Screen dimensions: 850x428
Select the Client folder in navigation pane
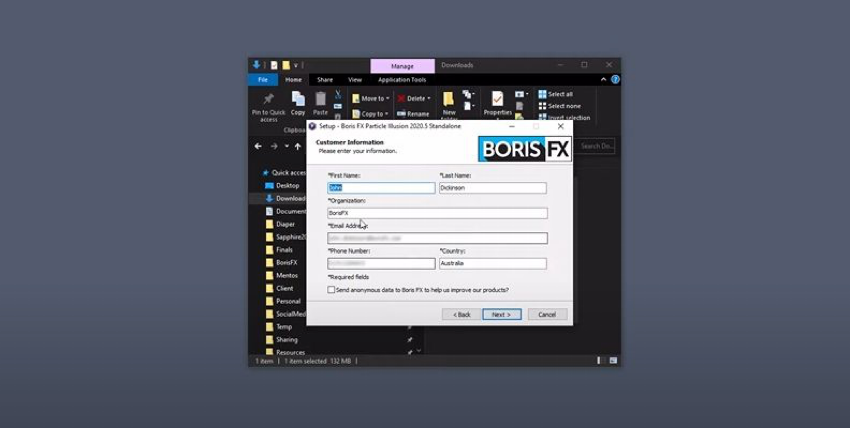pyautogui.click(x=279, y=288)
